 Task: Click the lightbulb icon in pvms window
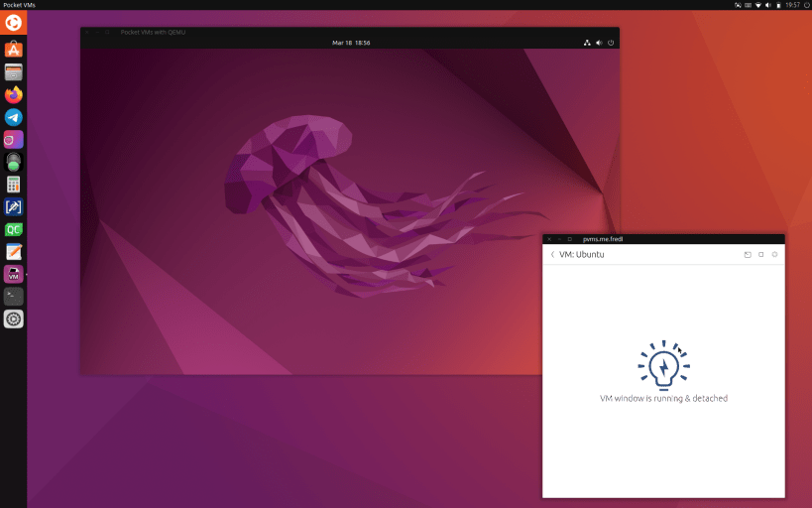point(664,365)
